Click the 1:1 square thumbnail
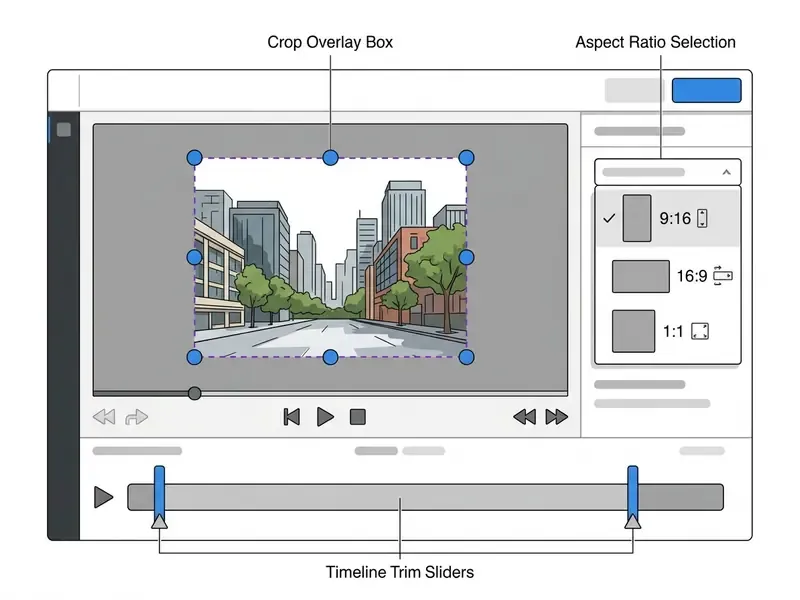 point(634,331)
